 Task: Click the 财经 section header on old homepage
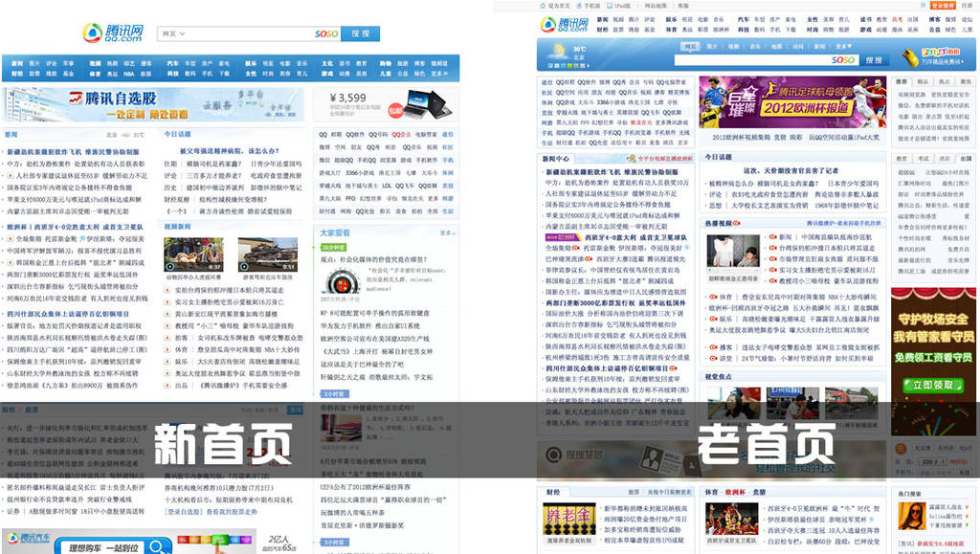(553, 493)
